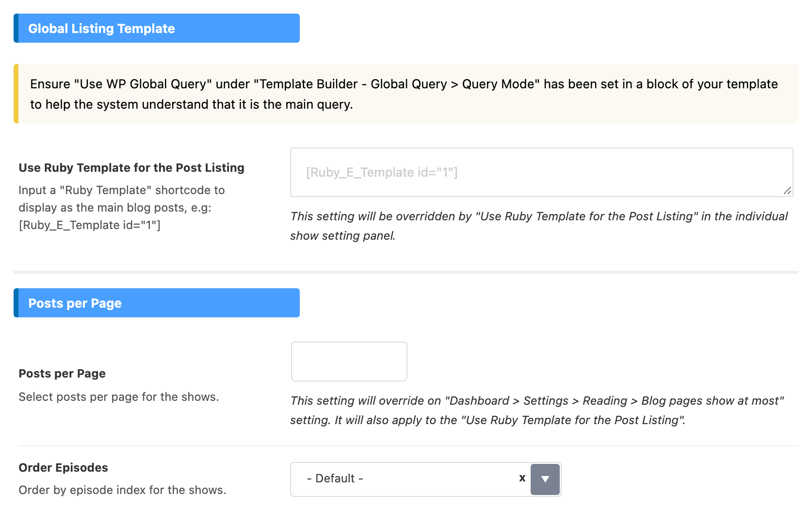812x527 pixels.
Task: Select the '- Default -' Order Episodes combo box
Action: point(425,479)
